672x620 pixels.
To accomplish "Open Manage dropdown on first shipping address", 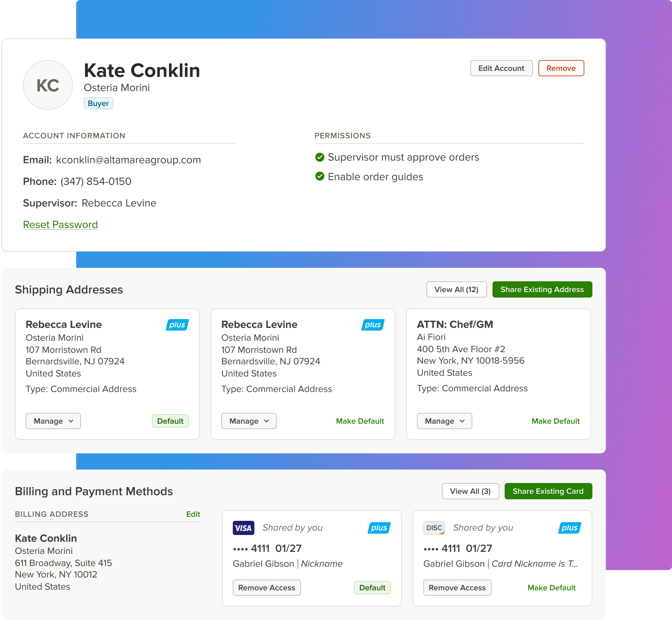I will pyautogui.click(x=53, y=421).
